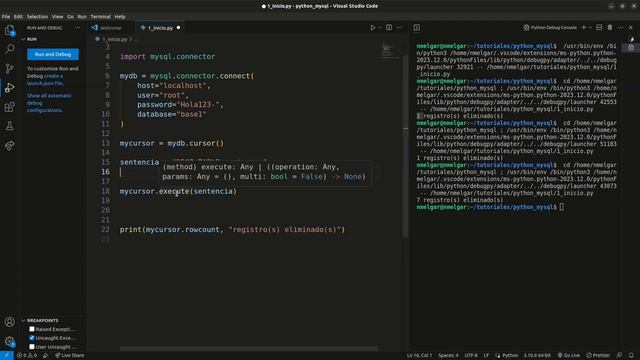640x360 pixels.
Task: Open the dropdown next to Run Python File
Action: 380,28
